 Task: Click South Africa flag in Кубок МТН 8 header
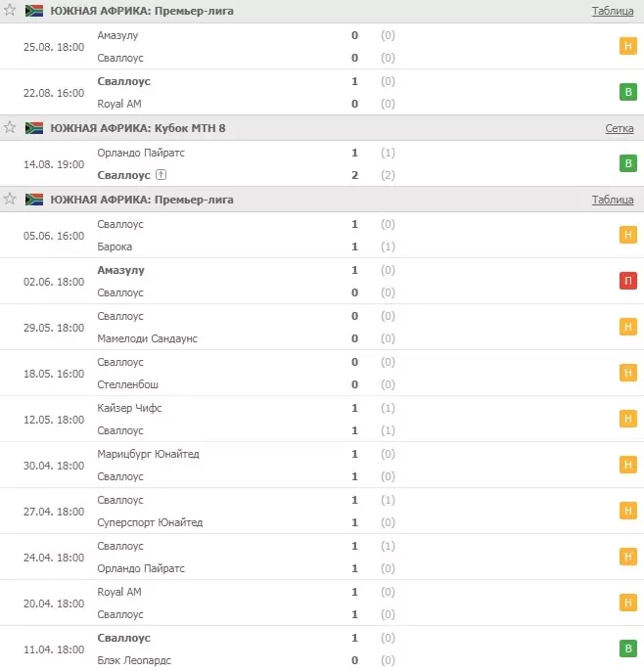coord(34,128)
